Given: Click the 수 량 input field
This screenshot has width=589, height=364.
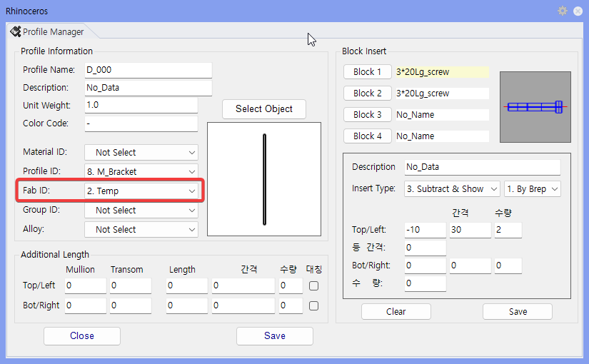Looking at the screenshot, I should [426, 283].
